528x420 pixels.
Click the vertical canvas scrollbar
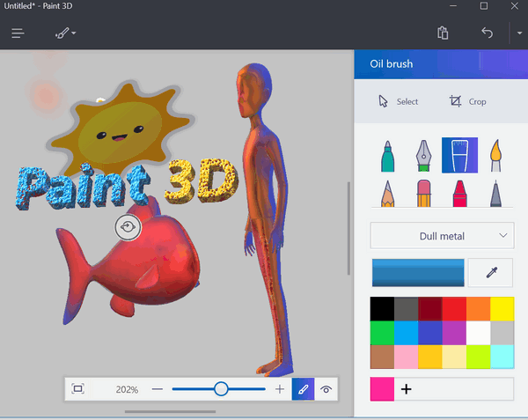(x=348, y=228)
